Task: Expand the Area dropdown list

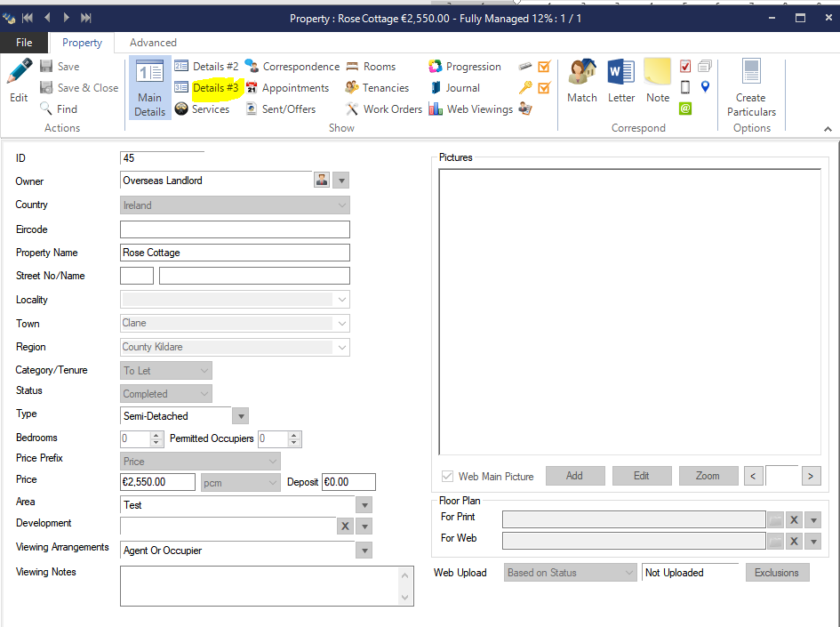Action: (x=364, y=505)
